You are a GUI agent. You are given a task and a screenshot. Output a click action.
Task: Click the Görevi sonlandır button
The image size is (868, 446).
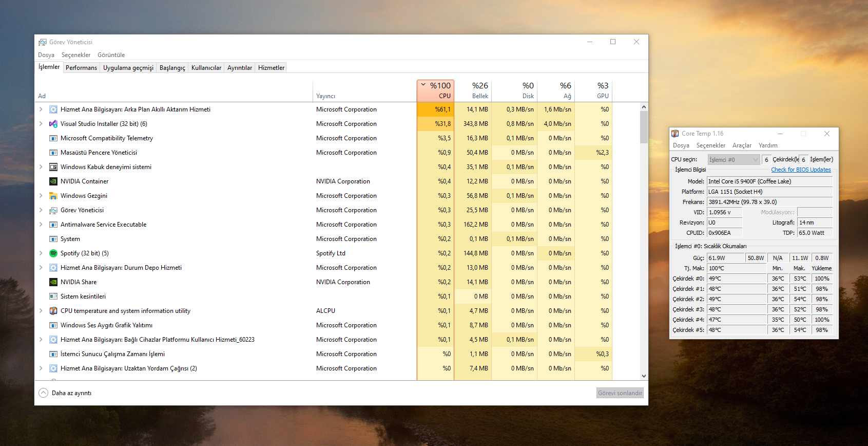(x=620, y=393)
